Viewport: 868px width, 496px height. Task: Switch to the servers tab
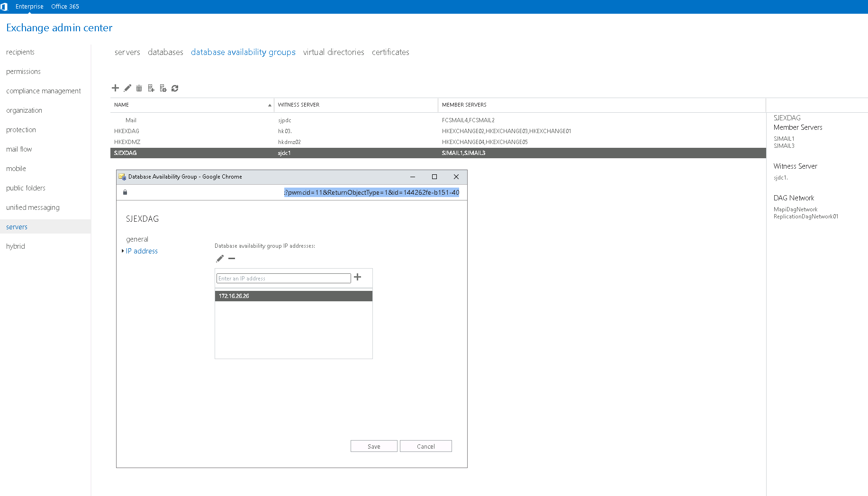[127, 52]
